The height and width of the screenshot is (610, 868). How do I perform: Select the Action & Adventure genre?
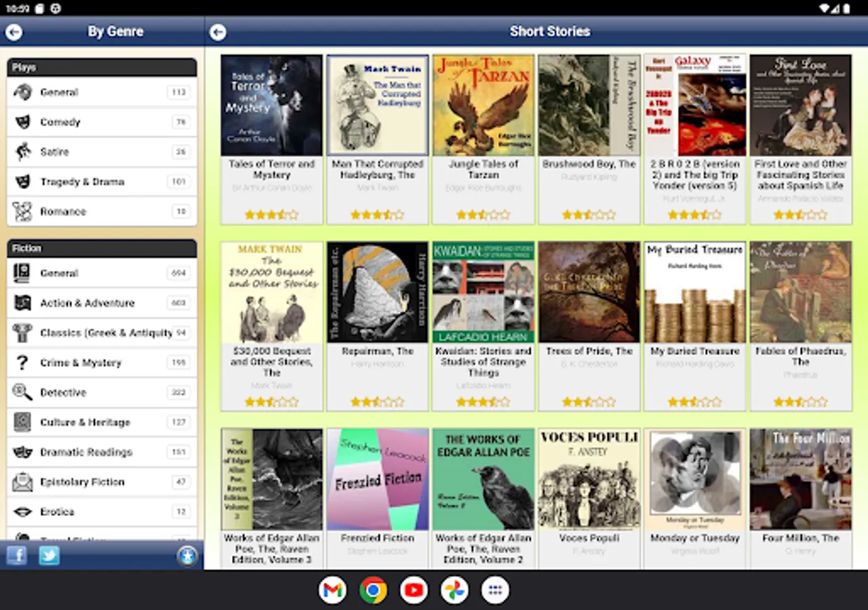(102, 303)
